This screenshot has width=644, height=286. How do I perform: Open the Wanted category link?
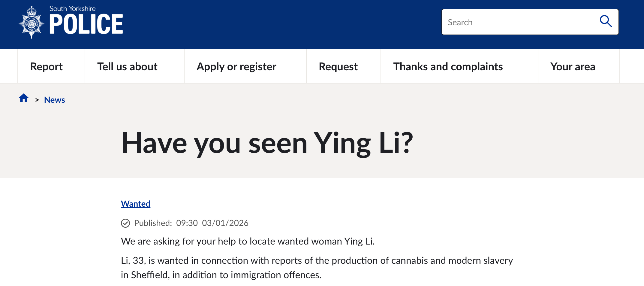pyautogui.click(x=136, y=204)
